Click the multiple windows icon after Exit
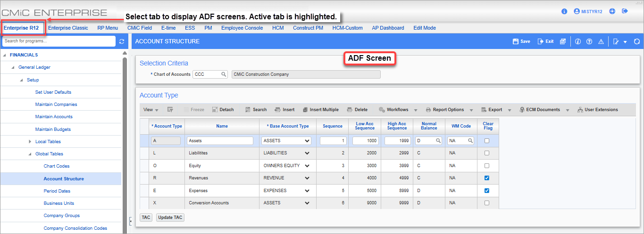Screen dimensions: 644x234 click(563, 41)
